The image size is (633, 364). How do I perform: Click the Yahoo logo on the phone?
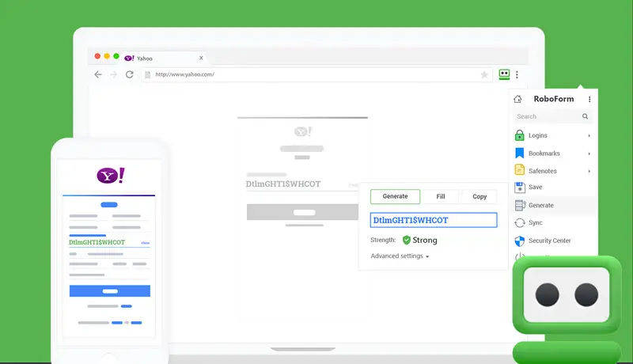point(111,176)
